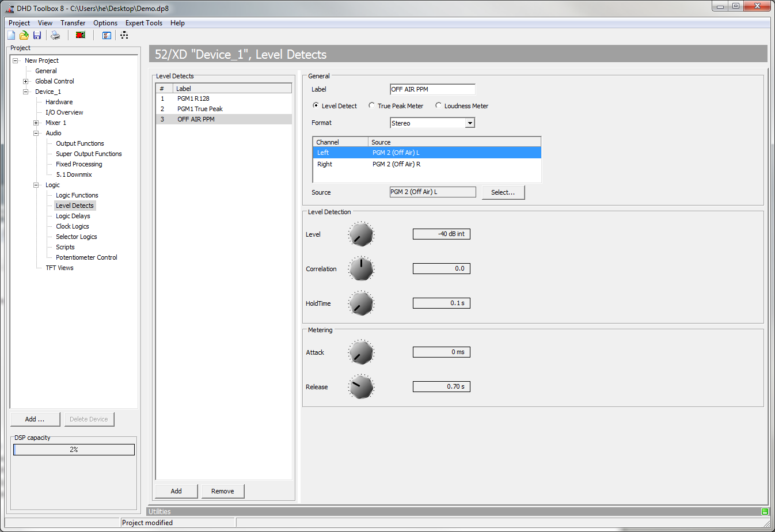Expand the Mixer 1 tree branch
This screenshot has height=532, width=775.
pyautogui.click(x=36, y=122)
